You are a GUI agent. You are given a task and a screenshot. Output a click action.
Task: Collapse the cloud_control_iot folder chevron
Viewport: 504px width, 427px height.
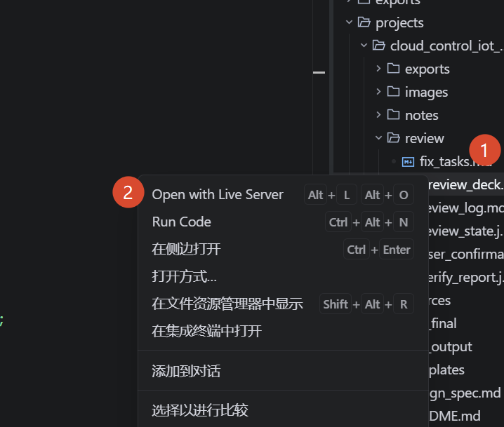364,46
